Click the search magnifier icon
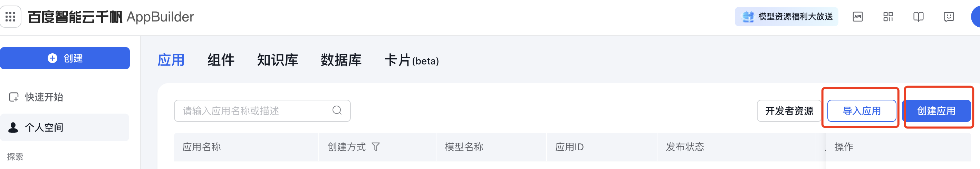 click(337, 110)
